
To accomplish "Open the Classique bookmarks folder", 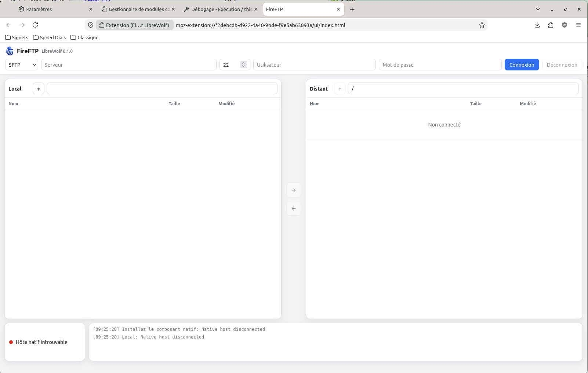I will pos(84,37).
